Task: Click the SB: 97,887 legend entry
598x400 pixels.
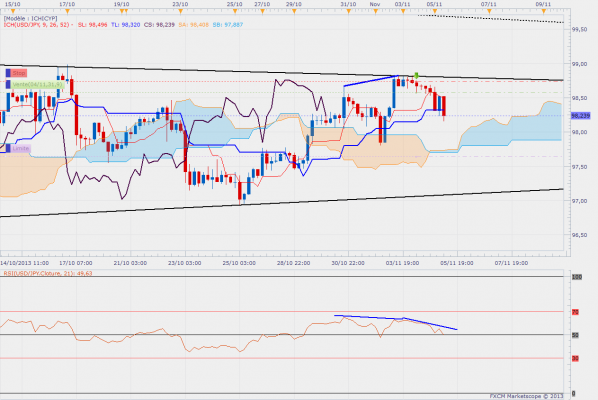Action: pyautogui.click(x=228, y=25)
